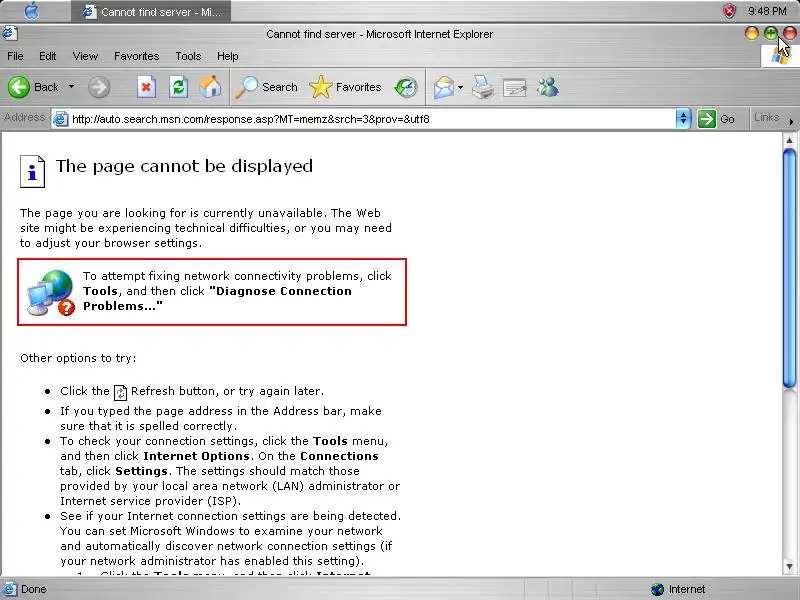
Task: Click the 9:48 PM clock
Action: 767,11
